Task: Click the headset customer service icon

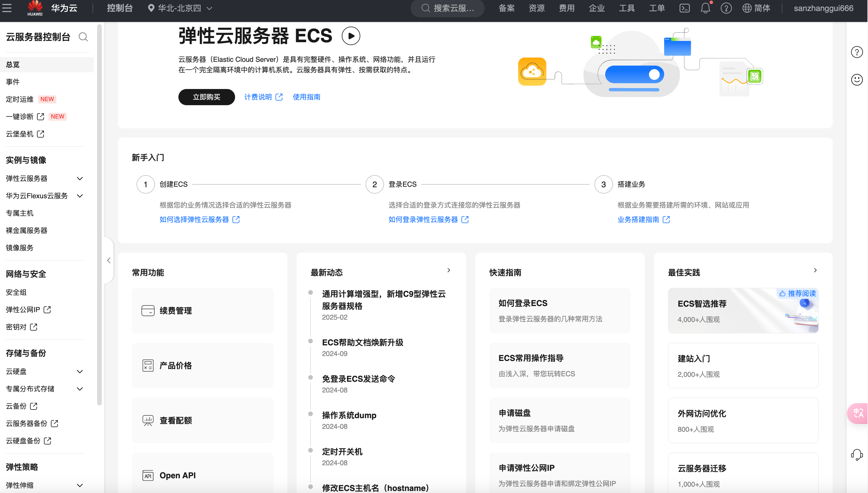Action: coord(856,454)
